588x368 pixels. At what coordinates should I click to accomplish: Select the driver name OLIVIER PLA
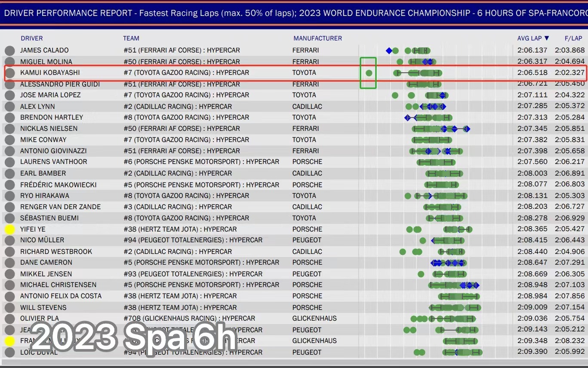point(40,319)
